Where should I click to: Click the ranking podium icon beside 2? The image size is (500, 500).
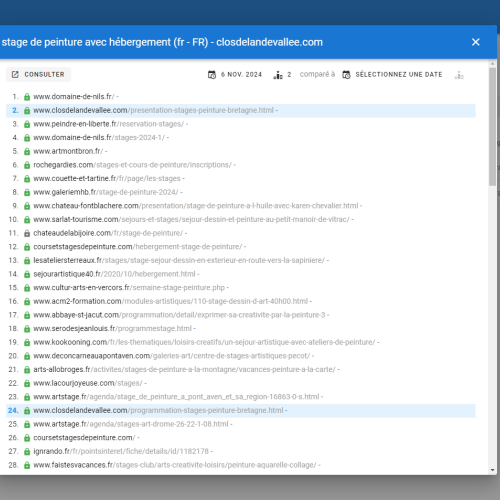tap(278, 75)
